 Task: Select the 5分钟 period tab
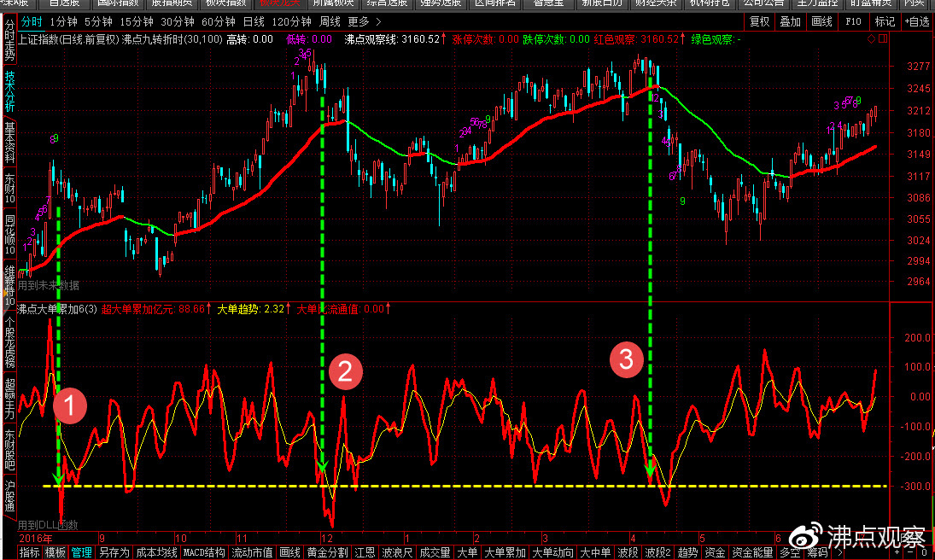[98, 22]
